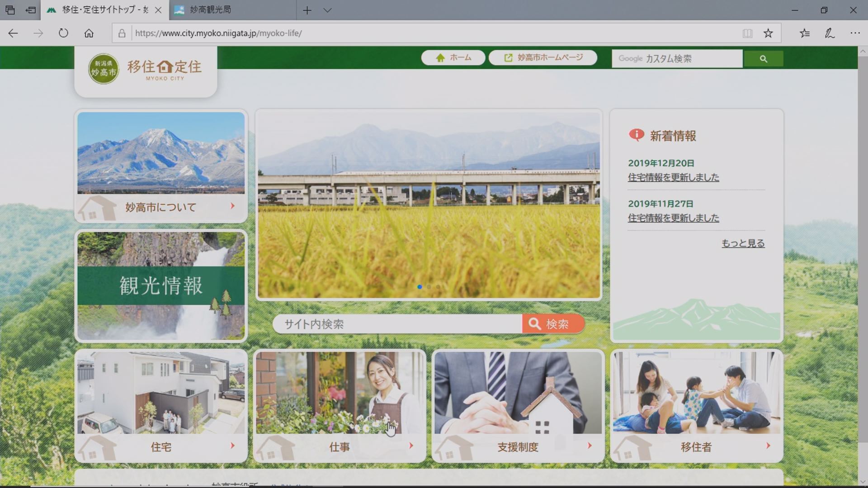Open 2019年11月27日 住宅情報を更新しました link

673,218
